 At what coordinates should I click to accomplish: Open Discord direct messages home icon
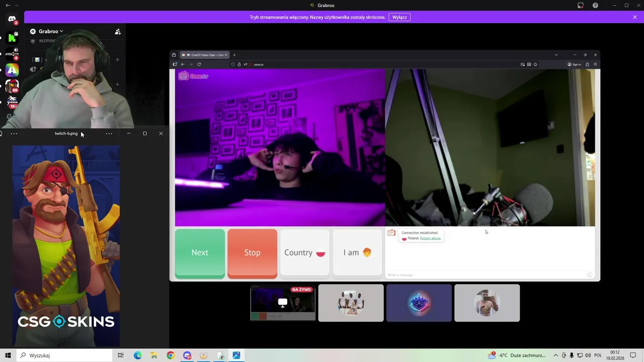(12, 19)
